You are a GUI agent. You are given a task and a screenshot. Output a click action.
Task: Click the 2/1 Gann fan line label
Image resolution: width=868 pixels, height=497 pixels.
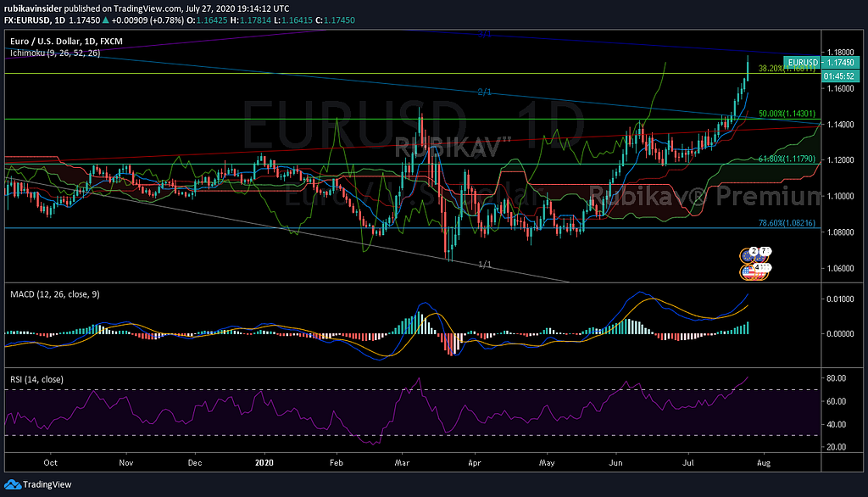pyautogui.click(x=484, y=92)
